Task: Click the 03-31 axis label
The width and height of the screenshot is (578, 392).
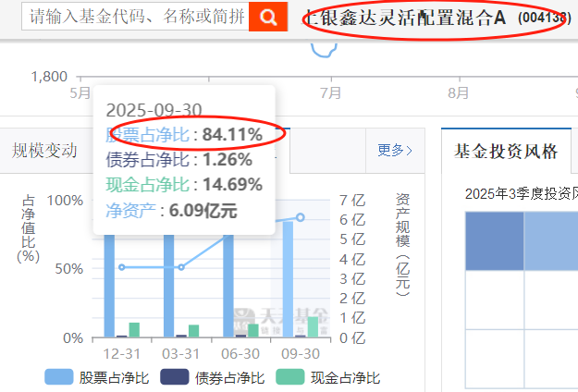Action: click(x=181, y=354)
